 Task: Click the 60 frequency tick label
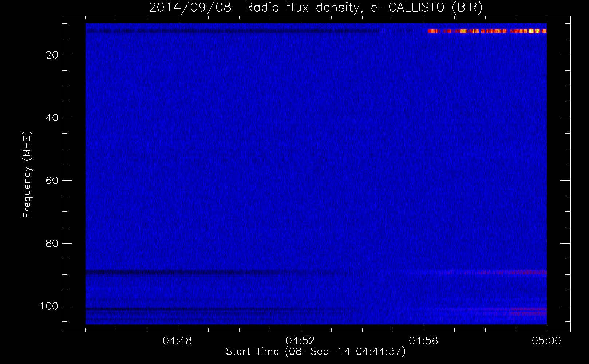click(52, 181)
